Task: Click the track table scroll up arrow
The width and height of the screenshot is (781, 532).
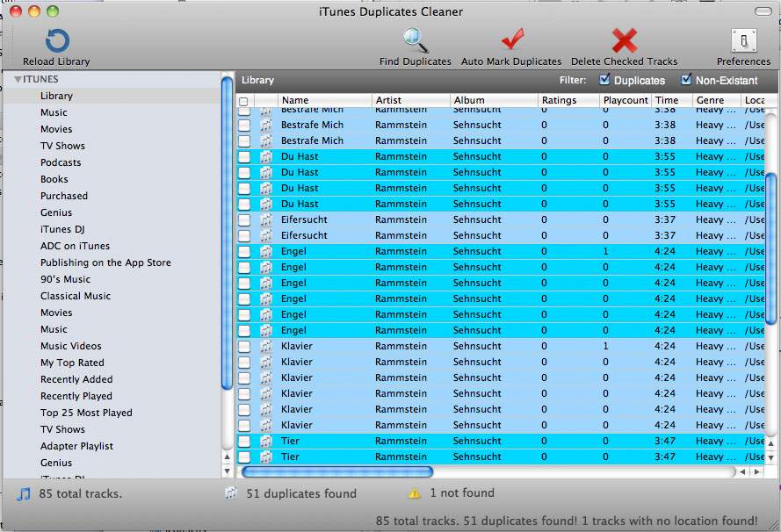Action: coord(770,443)
